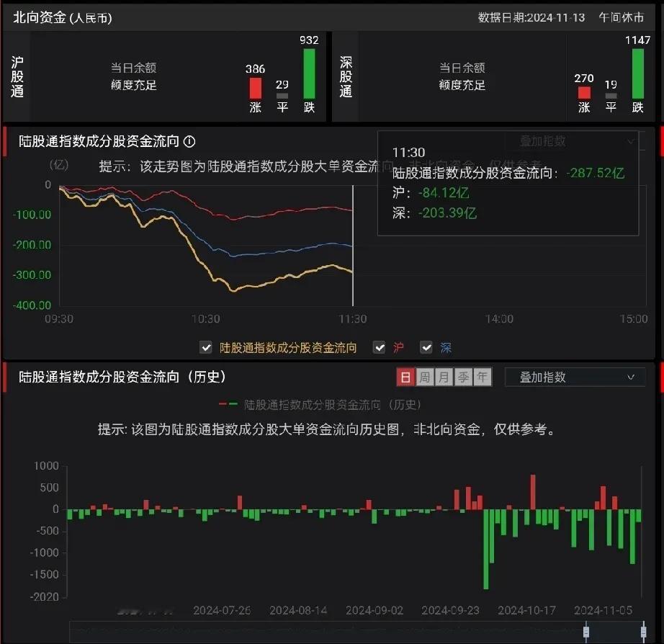Open the upper 叠加指数 dropdown
The image size is (664, 644).
coord(573,141)
